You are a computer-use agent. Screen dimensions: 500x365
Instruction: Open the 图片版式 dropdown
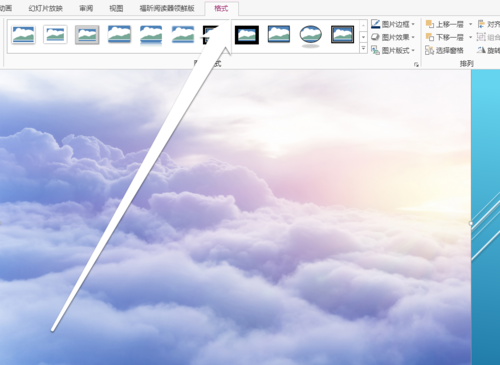(x=393, y=50)
